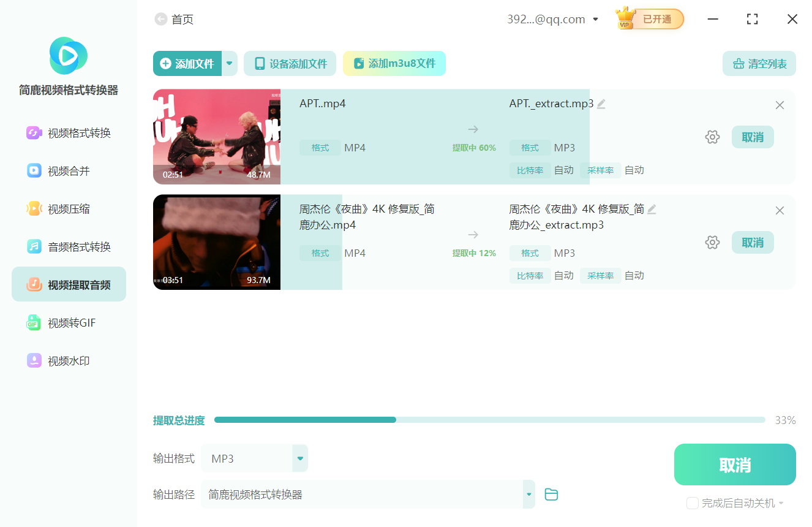Image resolution: width=812 pixels, height=527 pixels.
Task: Enable 完成后自动关机 checkbox
Action: [x=693, y=503]
